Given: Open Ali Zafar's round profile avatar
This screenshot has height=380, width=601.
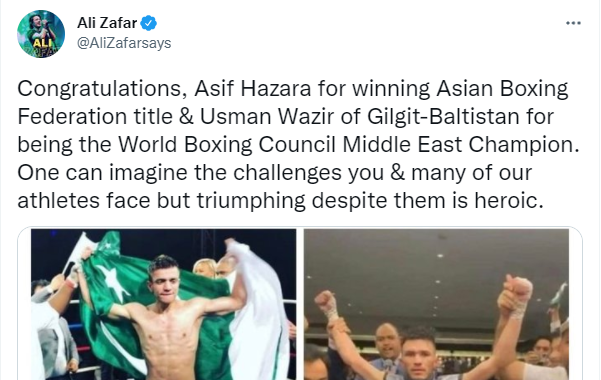Looking at the screenshot, I should coord(41,34).
